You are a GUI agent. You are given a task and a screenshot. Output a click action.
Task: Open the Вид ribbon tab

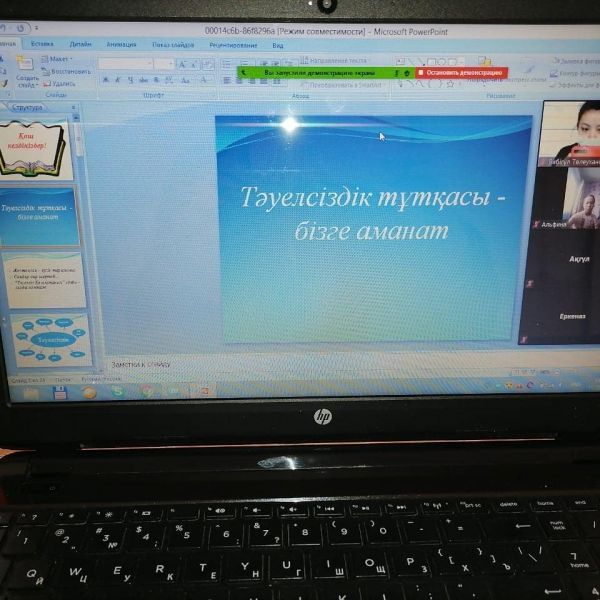tap(278, 45)
